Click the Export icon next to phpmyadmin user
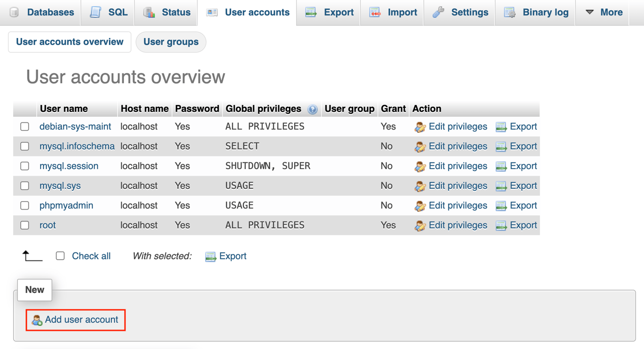 (x=502, y=205)
